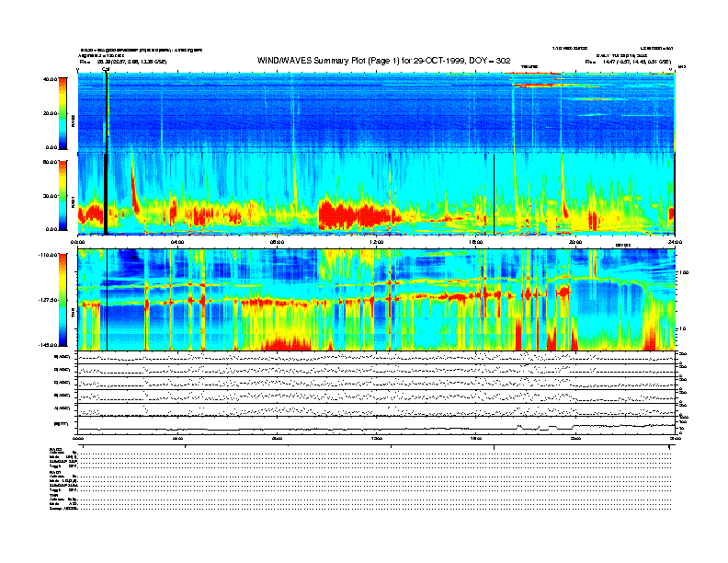Image resolution: width=728 pixels, height=563 pixels.
Task: Click the RAD2 color scale bar
Action: [63, 113]
